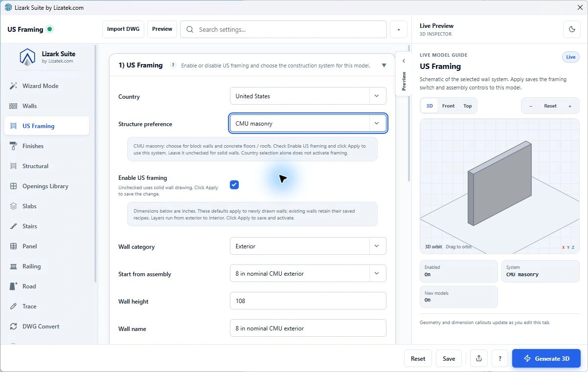This screenshot has width=588, height=372.
Task: Select the Road sidebar icon
Action: [x=13, y=286]
